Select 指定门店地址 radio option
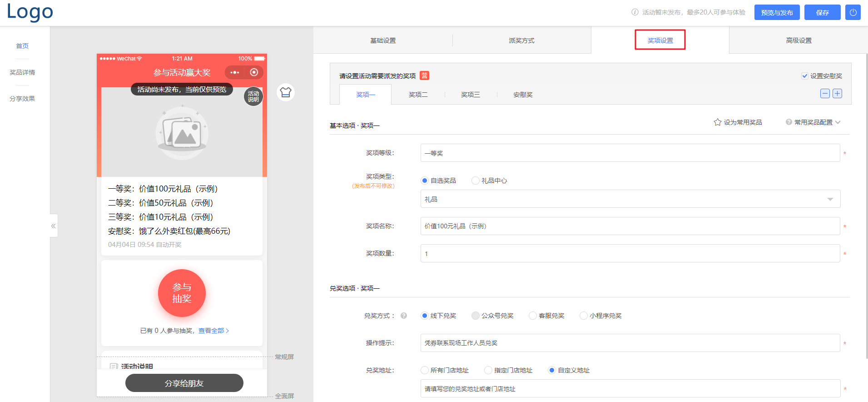 [x=488, y=370]
